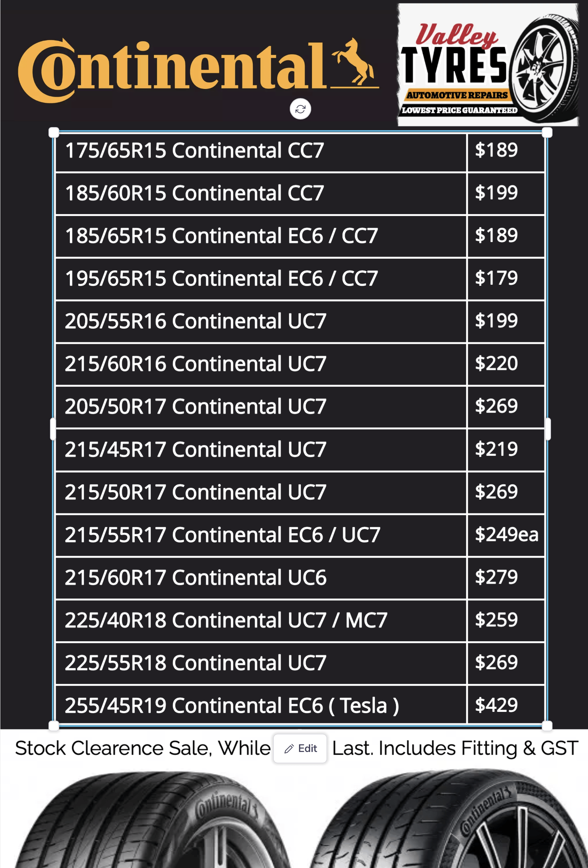Click the left-edge middle resize handle
This screenshot has height=868, width=588.
(x=53, y=429)
